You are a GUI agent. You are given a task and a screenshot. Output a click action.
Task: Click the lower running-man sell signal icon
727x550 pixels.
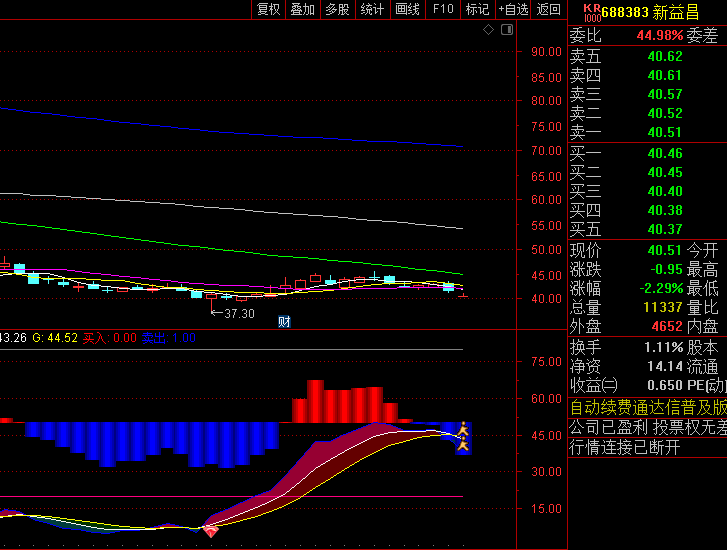tap(463, 444)
